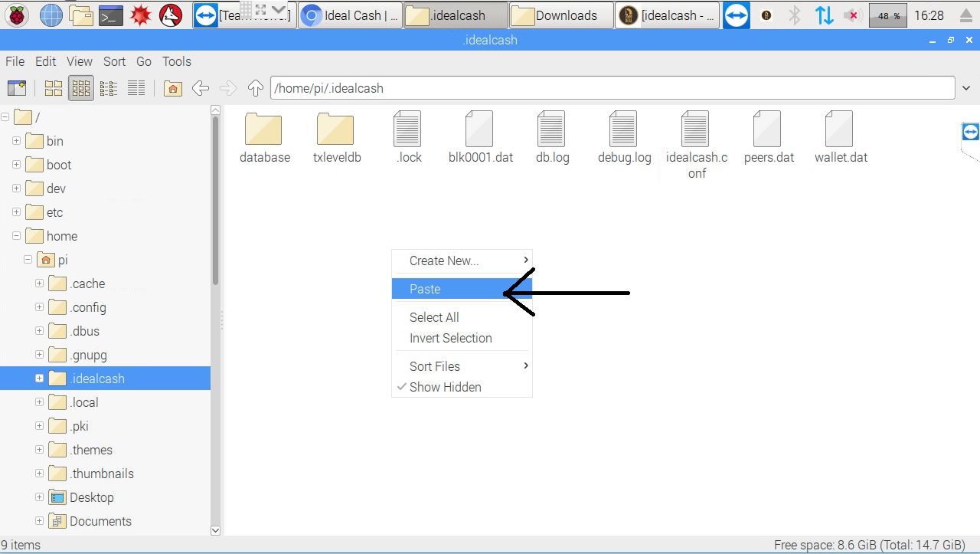Navigate forward in folder history
The image size is (980, 554).
click(228, 88)
